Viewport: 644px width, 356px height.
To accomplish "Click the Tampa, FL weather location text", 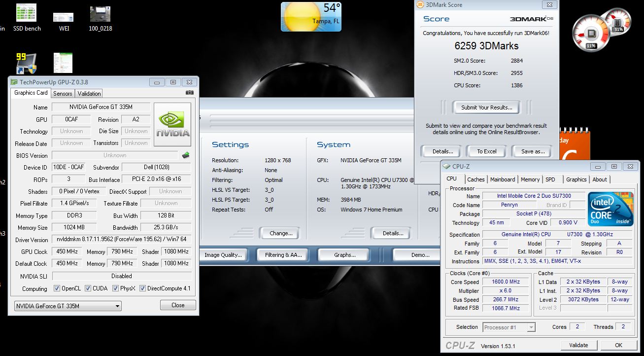I will [326, 21].
